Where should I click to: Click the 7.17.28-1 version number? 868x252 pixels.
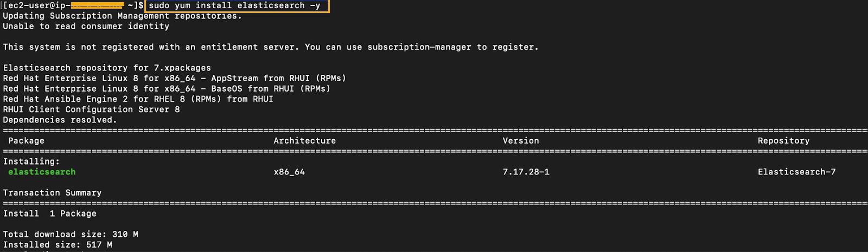[526, 172]
